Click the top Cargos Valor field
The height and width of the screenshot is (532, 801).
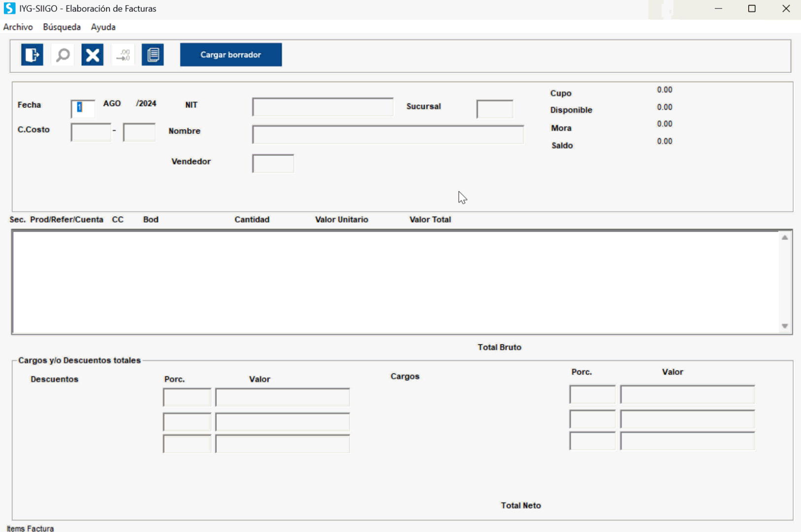pyautogui.click(x=688, y=395)
